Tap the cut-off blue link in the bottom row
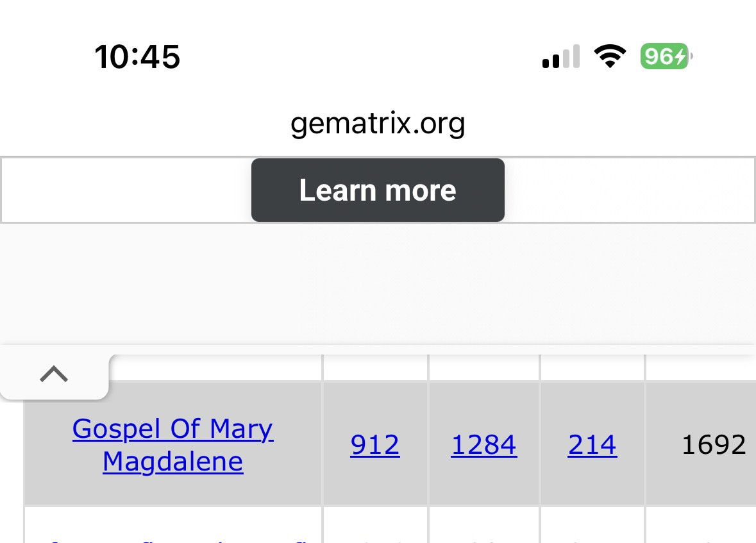 click(173, 537)
